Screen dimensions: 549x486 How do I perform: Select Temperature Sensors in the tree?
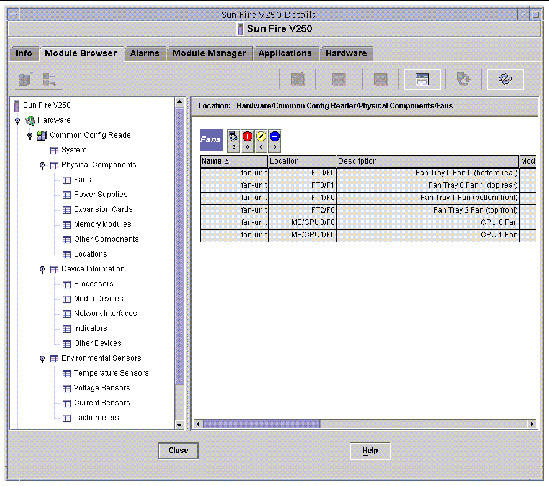click(x=111, y=373)
